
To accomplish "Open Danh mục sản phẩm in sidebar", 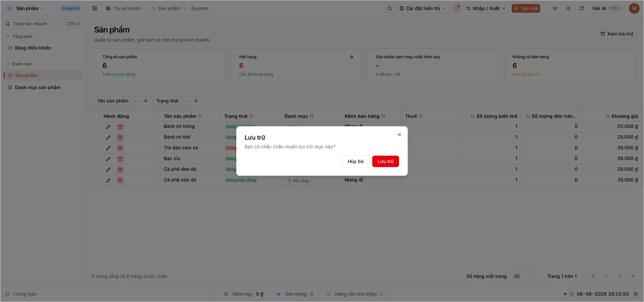I will [43, 87].
